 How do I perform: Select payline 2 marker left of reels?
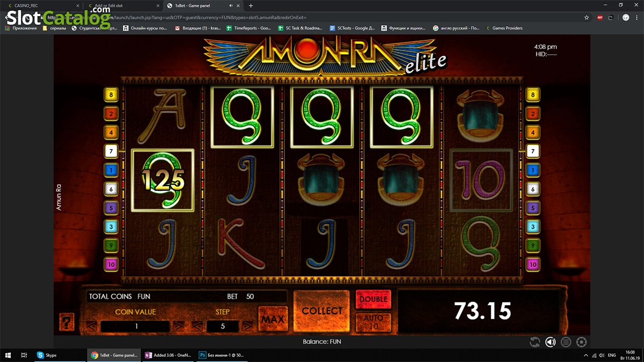(111, 114)
